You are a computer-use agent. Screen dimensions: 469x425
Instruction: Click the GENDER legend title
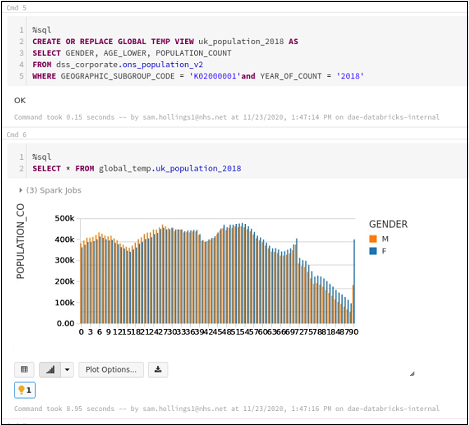click(388, 224)
